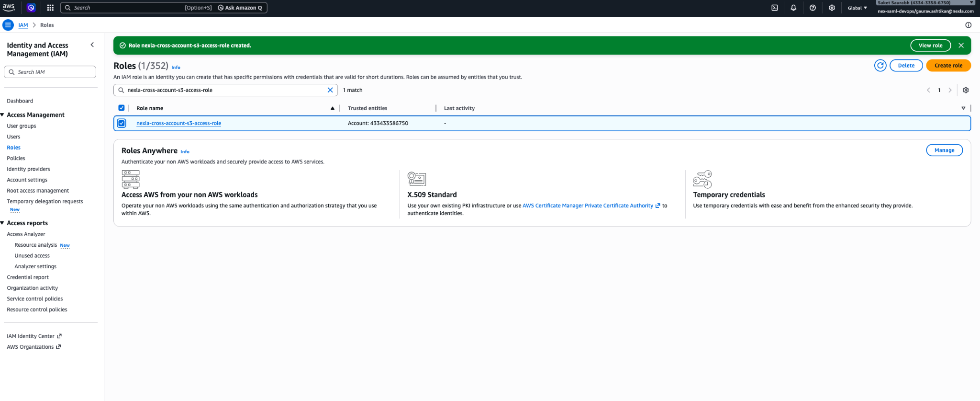Open Policies in sidebar
This screenshot has height=401, width=980.
[x=16, y=159]
